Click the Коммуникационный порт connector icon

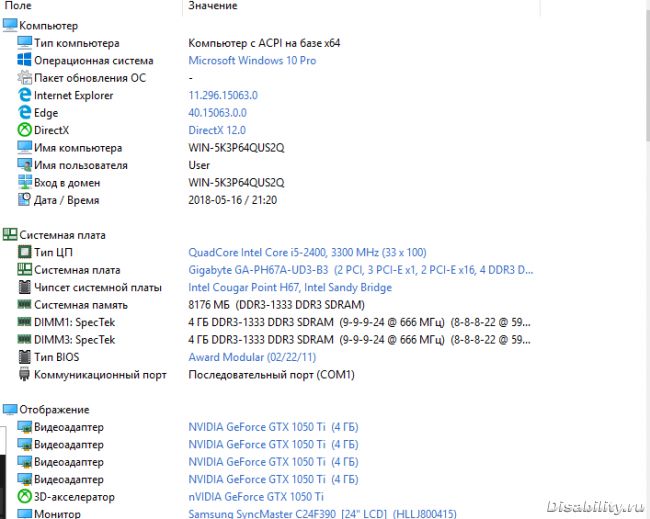(24, 374)
